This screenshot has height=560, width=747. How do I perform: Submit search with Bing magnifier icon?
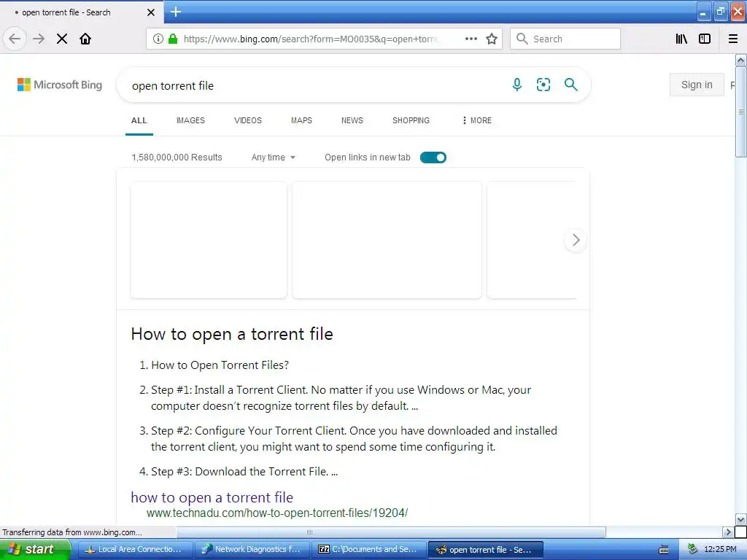point(570,85)
